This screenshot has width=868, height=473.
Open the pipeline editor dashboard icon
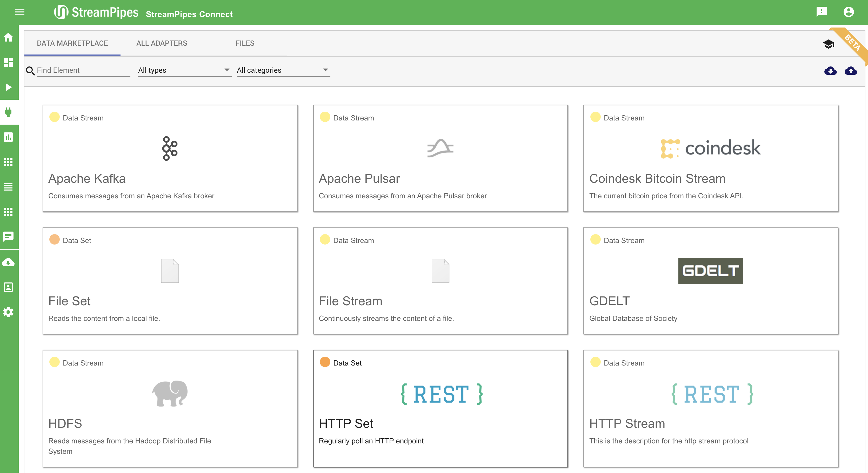[8, 62]
